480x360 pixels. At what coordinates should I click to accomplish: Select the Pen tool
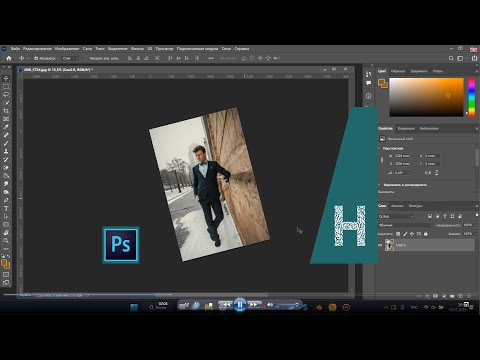click(x=6, y=200)
